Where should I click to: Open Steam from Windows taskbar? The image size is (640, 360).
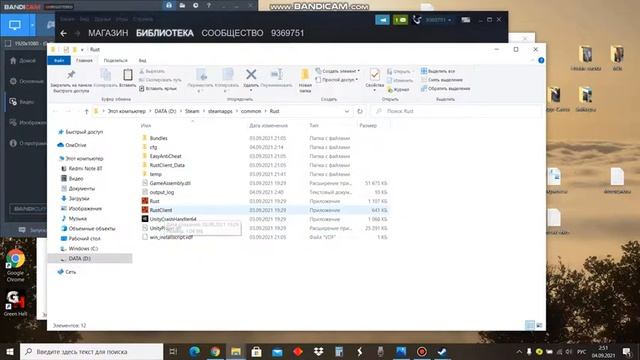pos(442,351)
